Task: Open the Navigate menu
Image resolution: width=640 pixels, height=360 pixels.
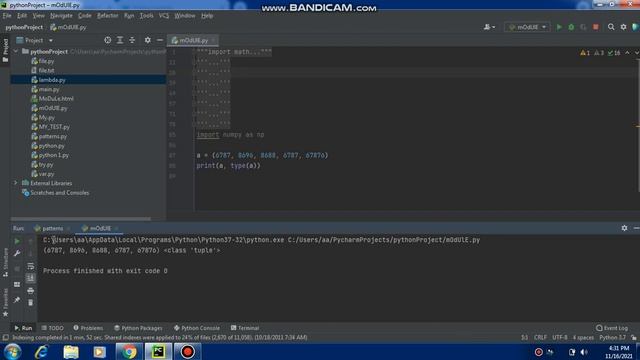Action: pyautogui.click(x=61, y=16)
